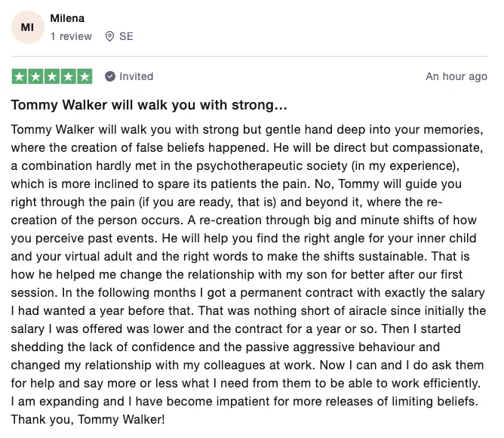
Task: Click the location pin icon
Action: pyautogui.click(x=110, y=36)
